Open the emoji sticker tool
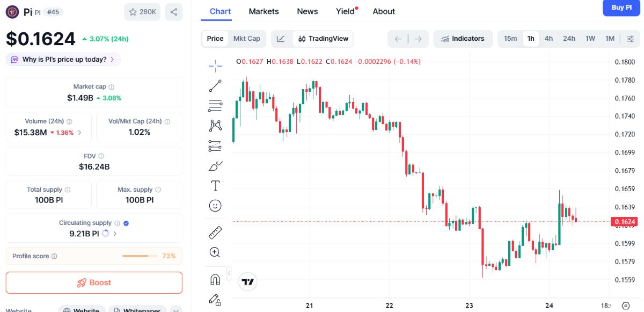This screenshot has width=644, height=312. click(x=215, y=206)
